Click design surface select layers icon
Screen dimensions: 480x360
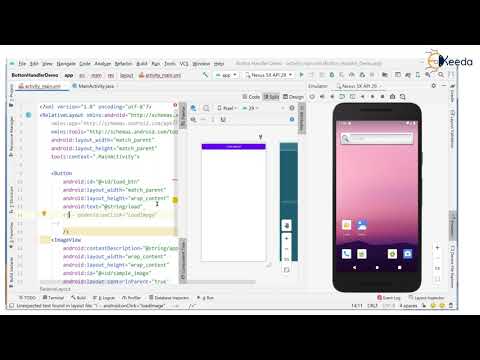pyautogui.click(x=193, y=108)
